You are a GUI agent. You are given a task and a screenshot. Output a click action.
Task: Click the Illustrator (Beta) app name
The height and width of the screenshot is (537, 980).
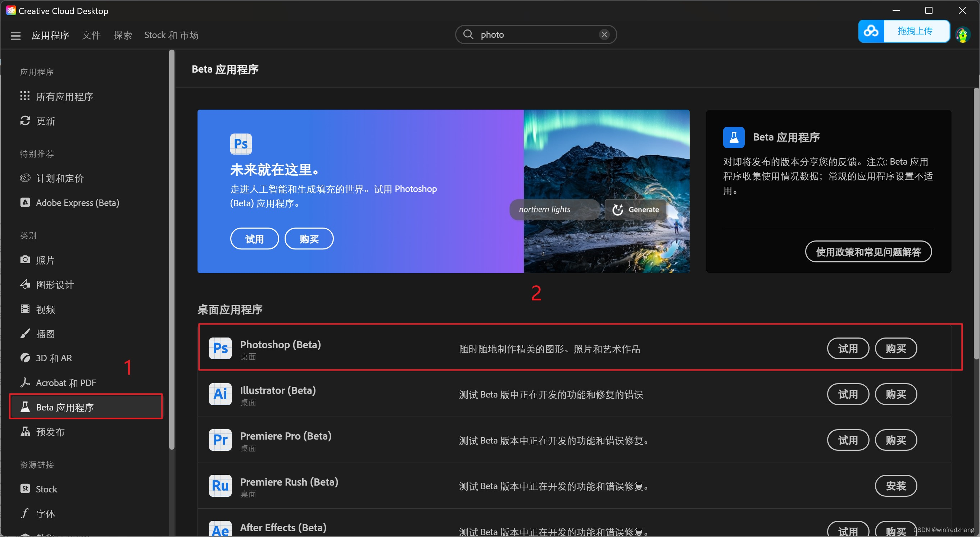pos(278,390)
